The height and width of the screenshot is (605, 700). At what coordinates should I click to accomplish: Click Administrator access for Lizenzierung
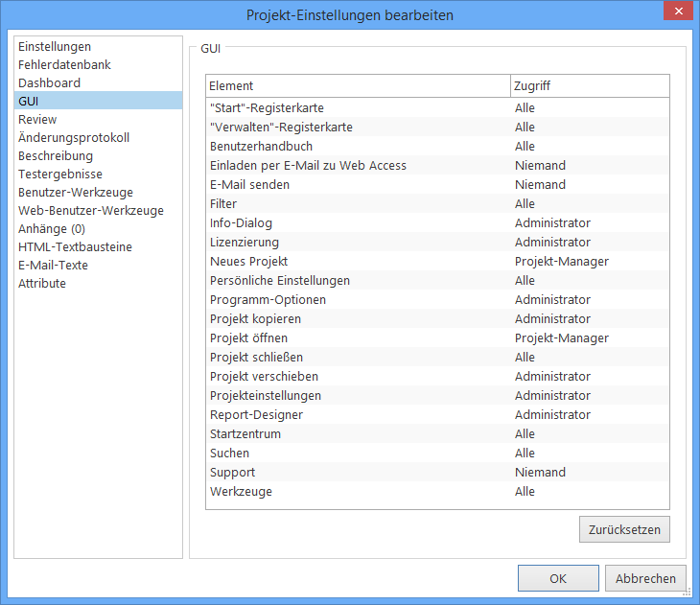coord(552,243)
